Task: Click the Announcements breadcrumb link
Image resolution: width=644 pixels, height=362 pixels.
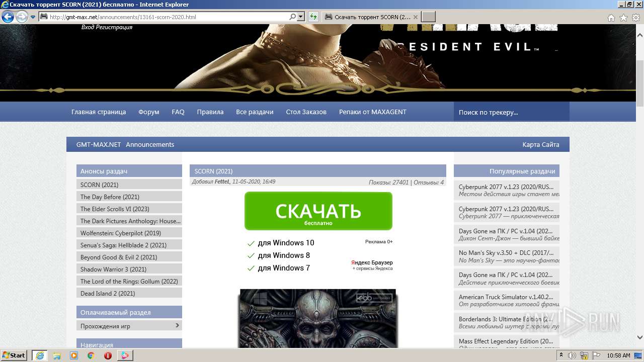Action: click(x=150, y=144)
